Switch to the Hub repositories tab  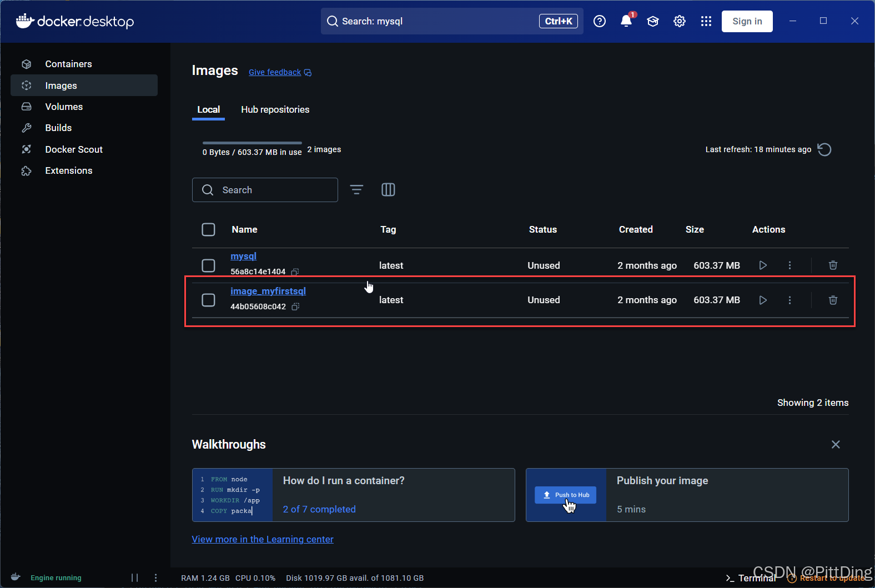275,109
